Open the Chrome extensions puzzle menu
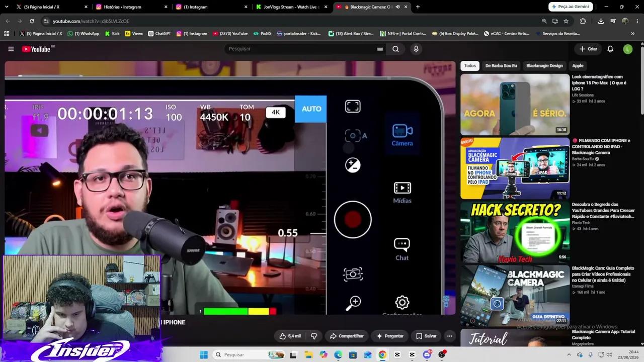644x362 pixels. [x=583, y=21]
